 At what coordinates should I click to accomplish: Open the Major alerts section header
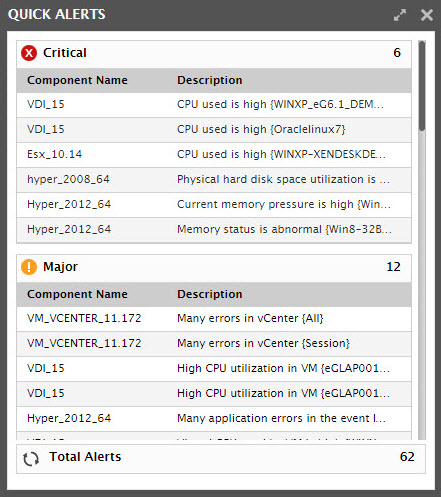(x=214, y=267)
